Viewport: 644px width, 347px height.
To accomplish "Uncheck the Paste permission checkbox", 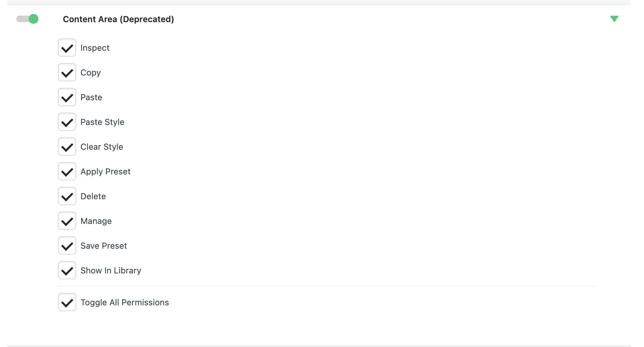I will pos(67,97).
